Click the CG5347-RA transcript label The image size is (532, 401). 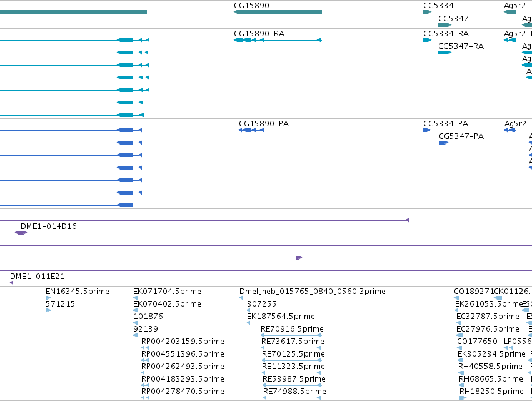[x=461, y=46]
